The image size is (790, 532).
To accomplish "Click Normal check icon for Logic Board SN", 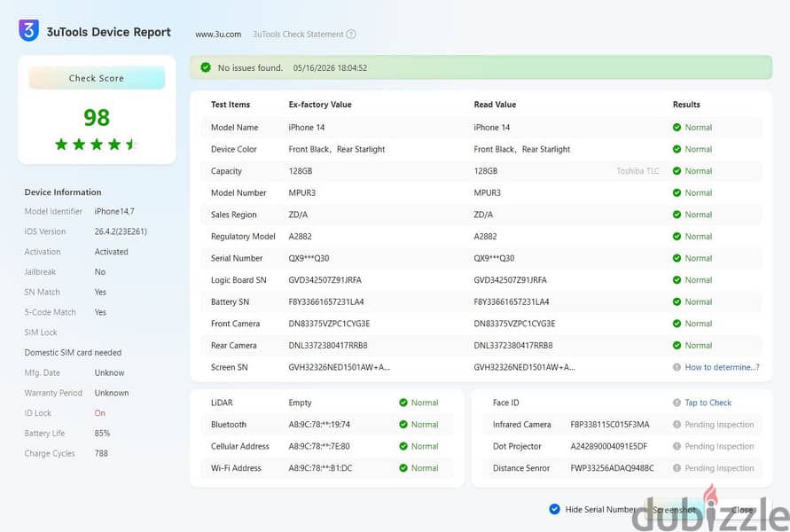I will [677, 280].
